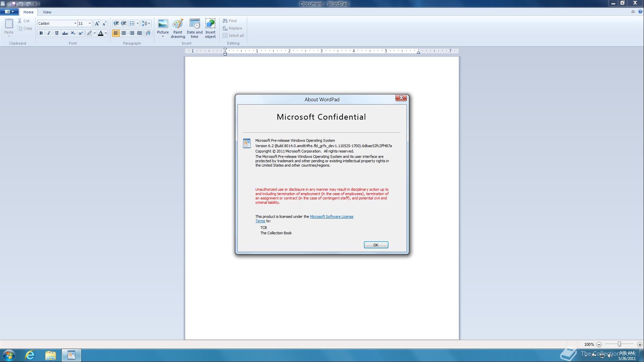Click the Picture insert icon

[x=163, y=24]
